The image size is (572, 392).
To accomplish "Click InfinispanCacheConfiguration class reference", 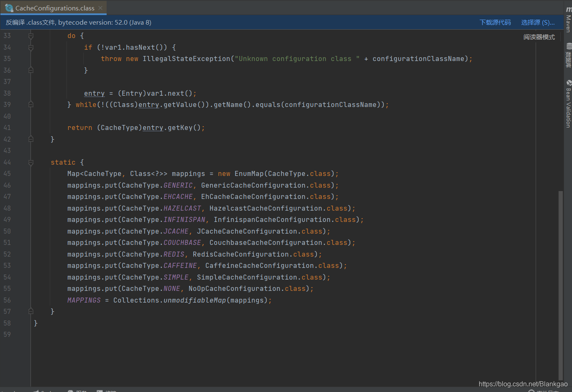I will point(272,220).
